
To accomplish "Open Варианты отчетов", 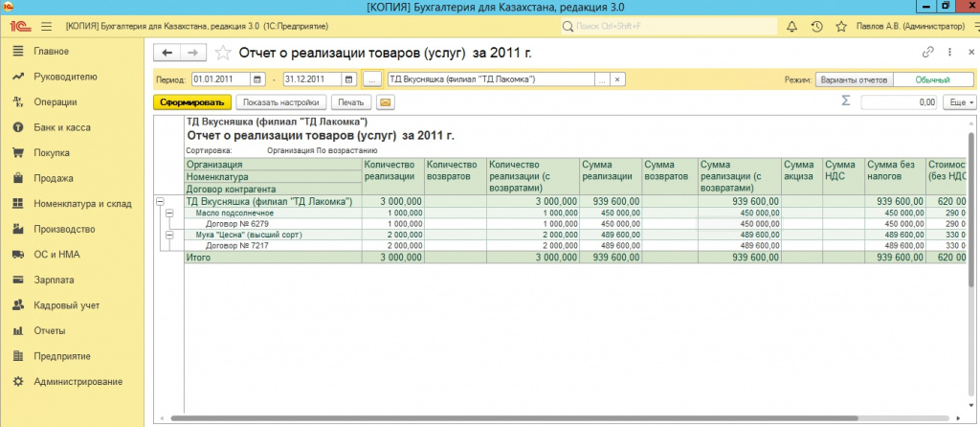I will [855, 80].
